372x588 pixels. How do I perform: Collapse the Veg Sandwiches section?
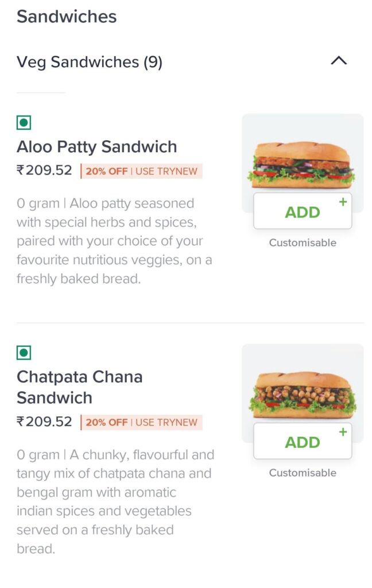pos(339,61)
